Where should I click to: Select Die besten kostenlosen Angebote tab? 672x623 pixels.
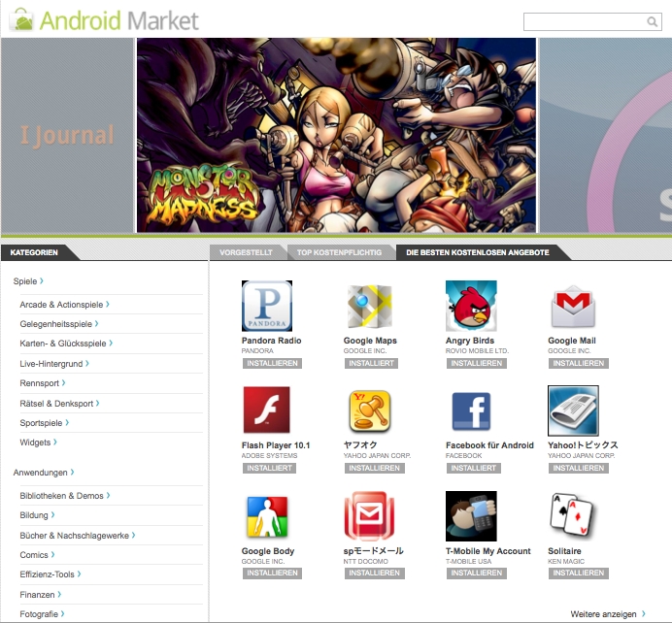(x=478, y=252)
